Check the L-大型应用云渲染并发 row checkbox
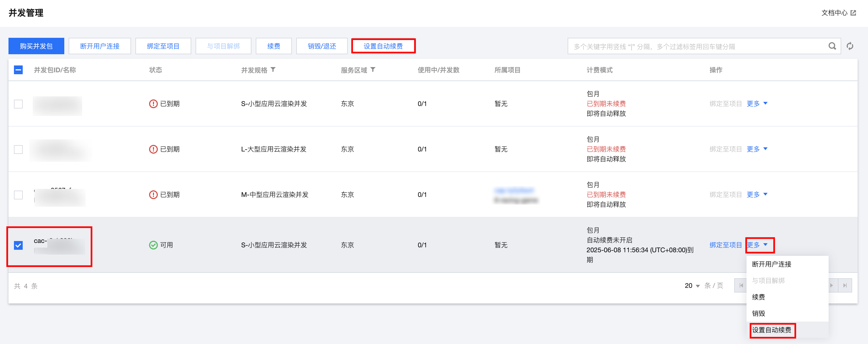 click(18, 149)
